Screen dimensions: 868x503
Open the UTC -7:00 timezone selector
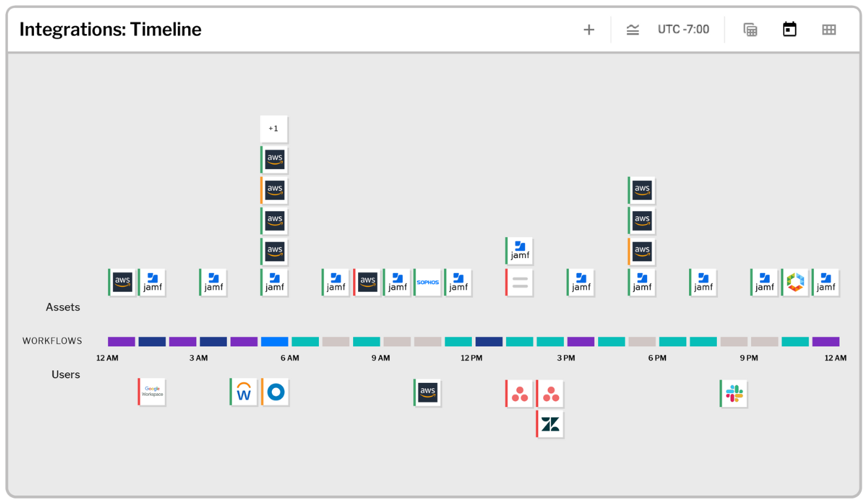(x=683, y=29)
